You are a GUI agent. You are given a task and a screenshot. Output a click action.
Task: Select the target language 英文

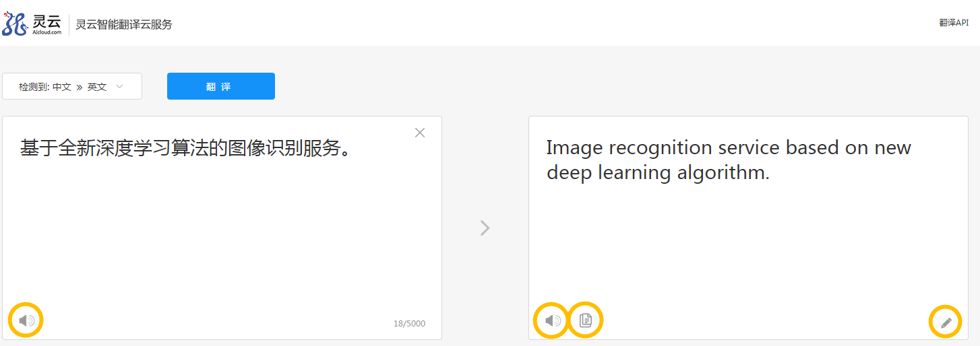click(x=97, y=87)
